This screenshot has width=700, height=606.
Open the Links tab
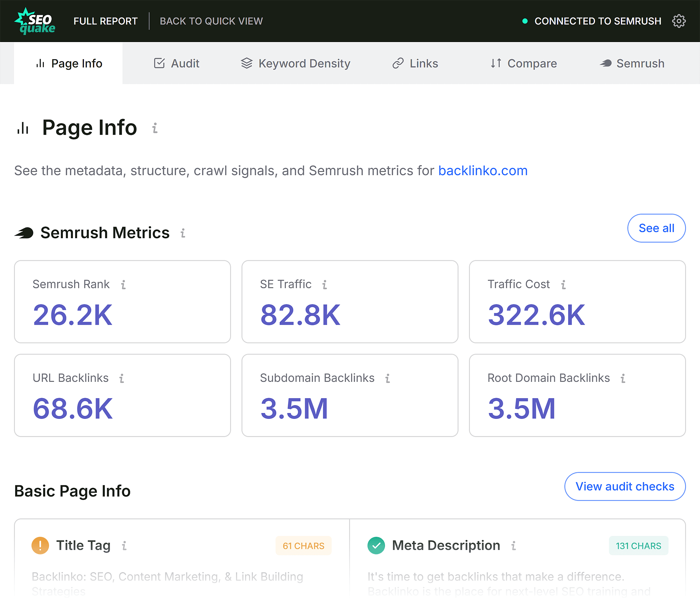point(415,63)
